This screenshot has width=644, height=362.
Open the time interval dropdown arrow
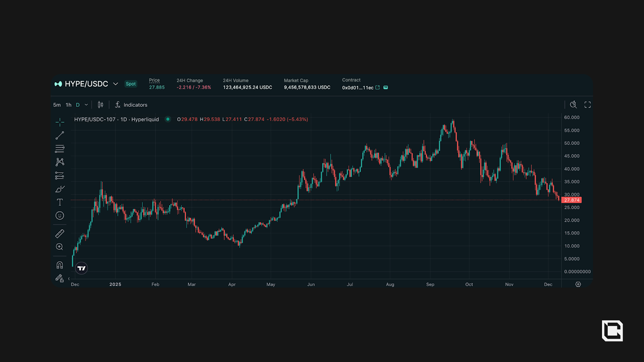click(x=86, y=105)
